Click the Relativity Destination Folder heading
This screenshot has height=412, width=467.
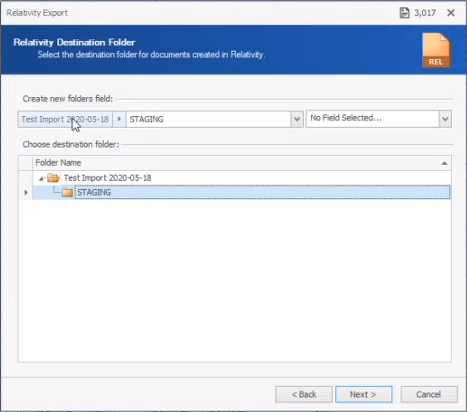(74, 42)
